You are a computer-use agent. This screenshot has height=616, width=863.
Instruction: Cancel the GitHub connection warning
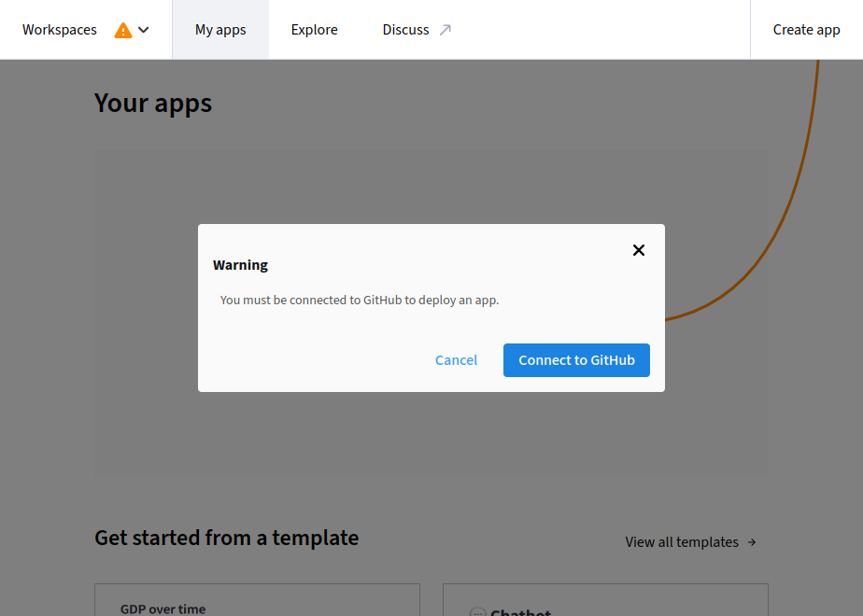pyautogui.click(x=456, y=360)
